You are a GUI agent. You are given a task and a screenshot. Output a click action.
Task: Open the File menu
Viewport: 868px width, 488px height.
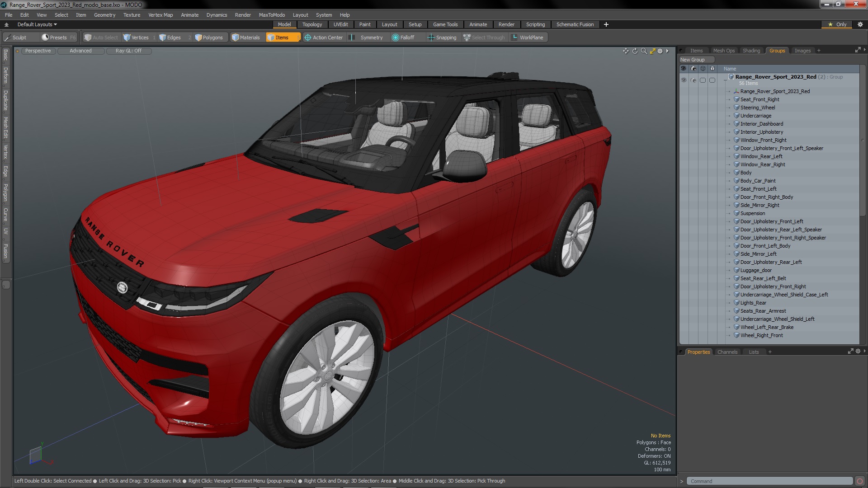pos(9,15)
